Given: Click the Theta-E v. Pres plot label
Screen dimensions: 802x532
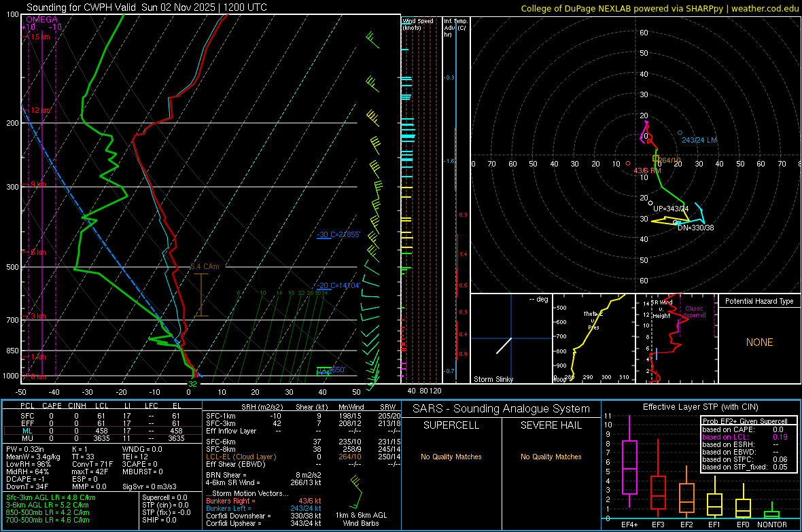Looking at the screenshot, I should 593,320.
